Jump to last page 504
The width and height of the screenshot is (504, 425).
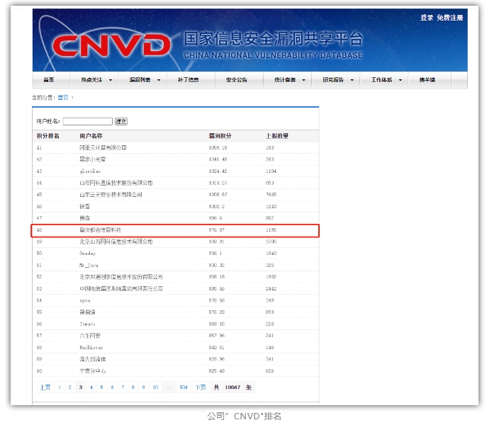[184, 387]
